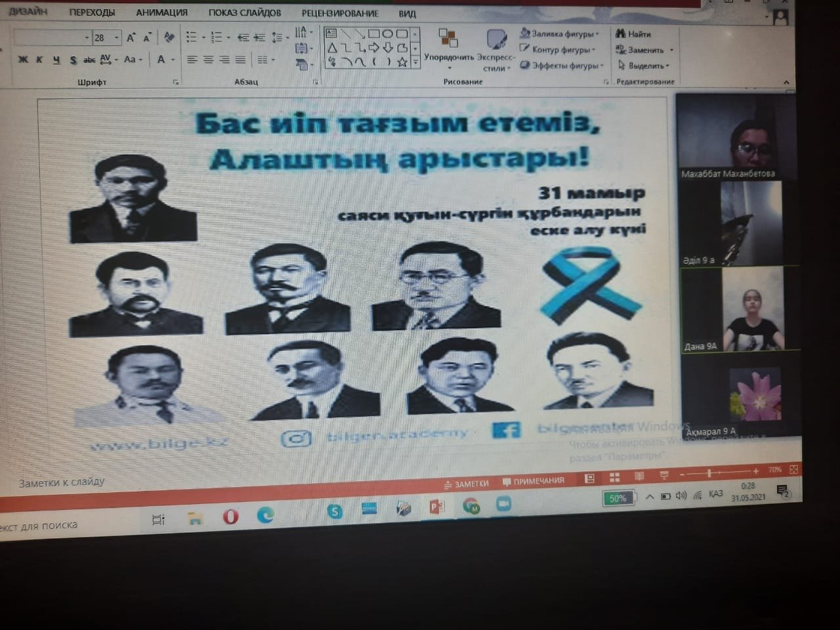The height and width of the screenshot is (630, 840).
Task: Click the ПРИМЕЧАНИЯ comments button
Action: 533,481
